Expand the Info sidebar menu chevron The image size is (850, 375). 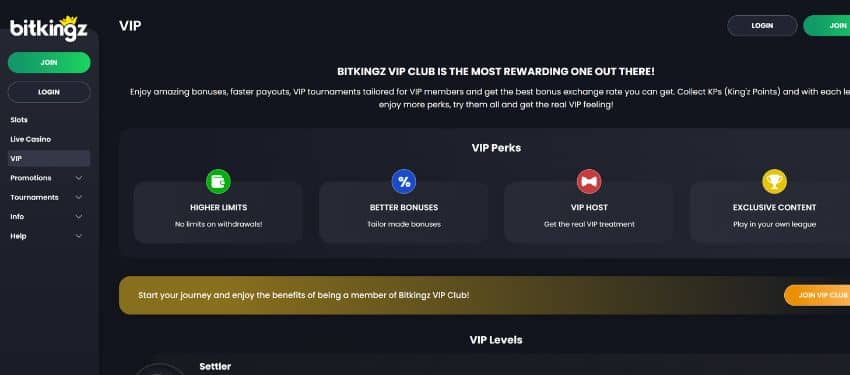(x=79, y=217)
